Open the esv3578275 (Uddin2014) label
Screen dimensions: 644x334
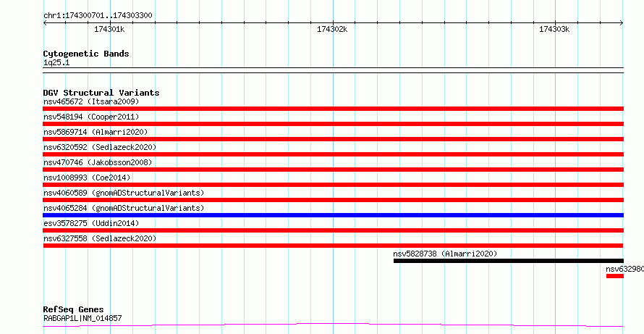(91, 223)
